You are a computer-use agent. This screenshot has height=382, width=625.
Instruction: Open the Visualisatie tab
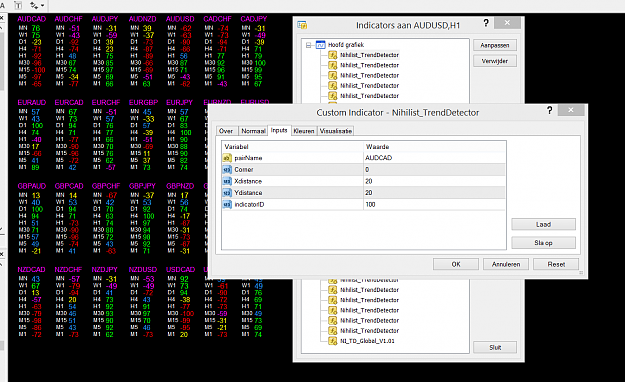click(336, 131)
